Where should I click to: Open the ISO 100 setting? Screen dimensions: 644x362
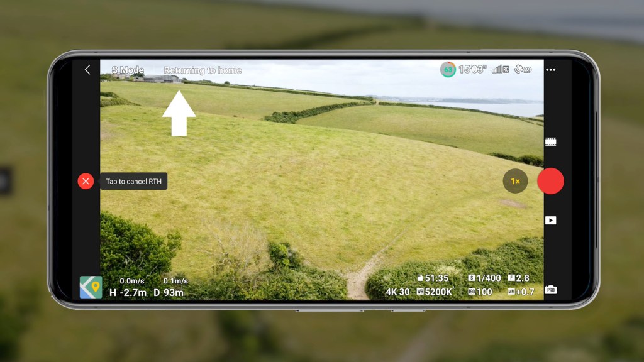(x=480, y=291)
